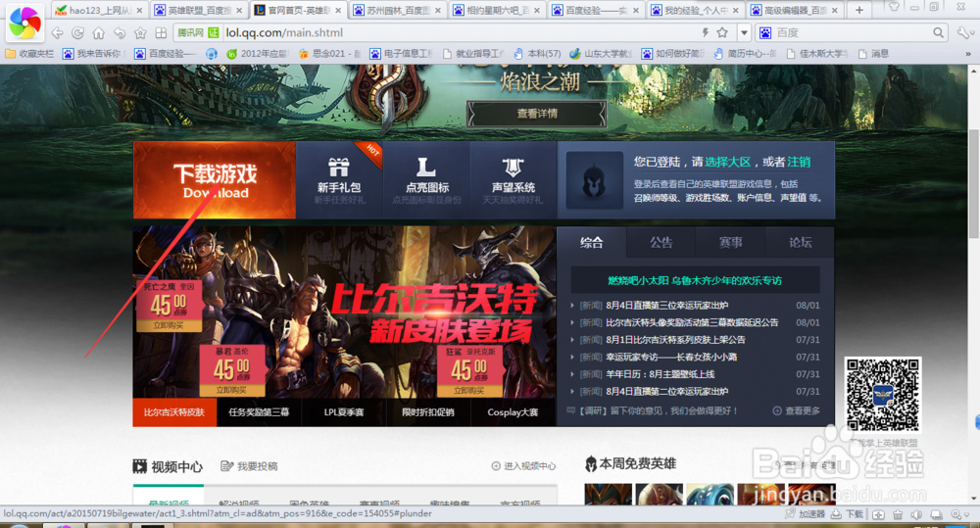Click the multicolor 360 browser logo
980x528 pixels.
click(24, 23)
